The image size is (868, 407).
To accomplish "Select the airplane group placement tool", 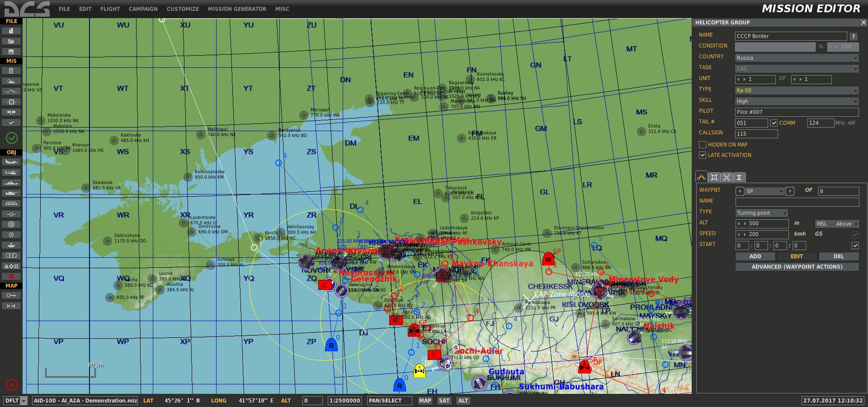I will pos(11,162).
